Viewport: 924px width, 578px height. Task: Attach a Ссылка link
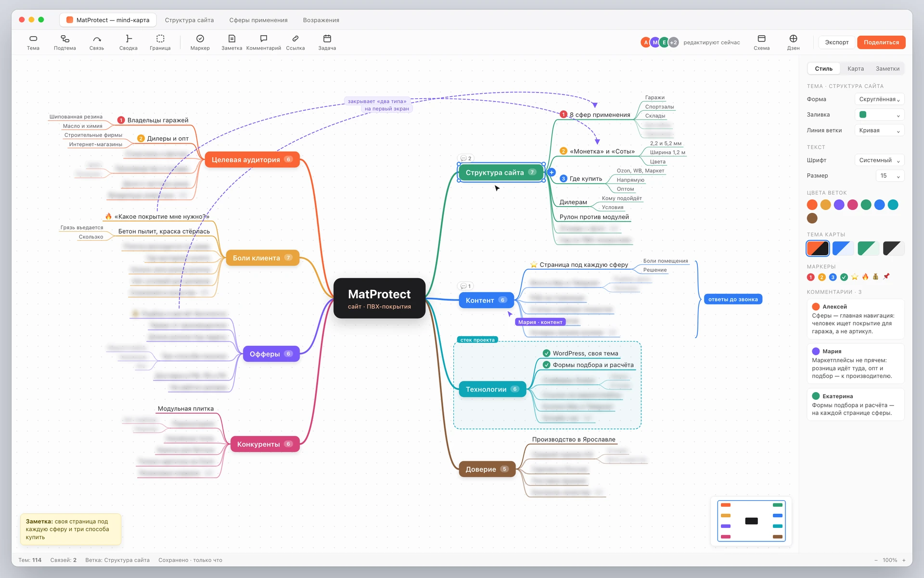(x=295, y=42)
